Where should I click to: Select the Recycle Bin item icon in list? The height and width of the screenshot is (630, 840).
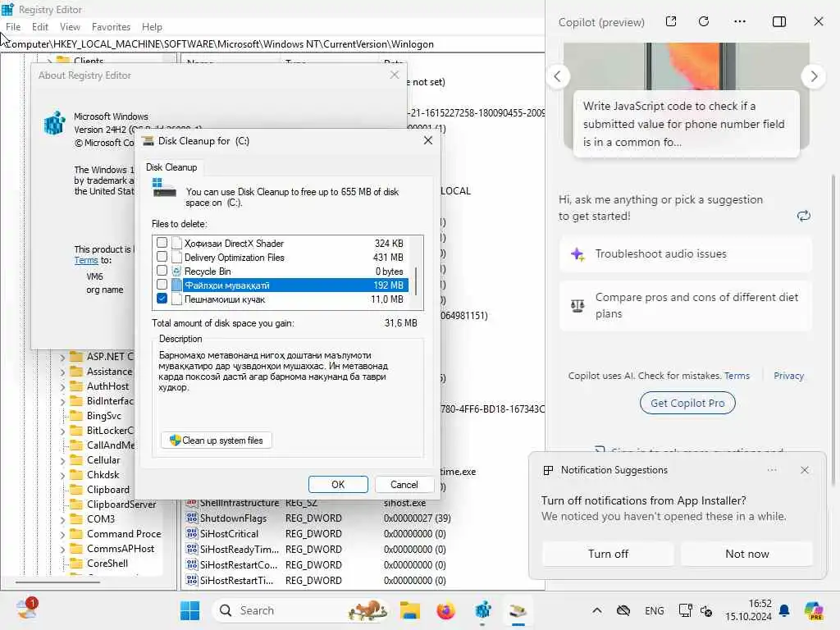coord(177,271)
